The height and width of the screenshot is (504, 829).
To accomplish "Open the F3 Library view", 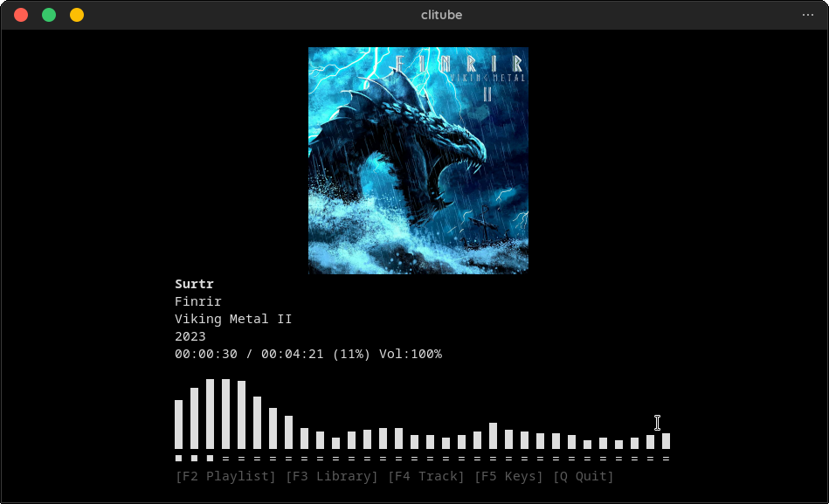I will coord(331,476).
